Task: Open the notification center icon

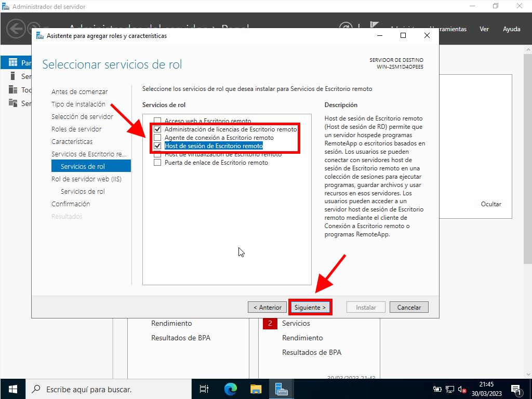Action: (516, 389)
